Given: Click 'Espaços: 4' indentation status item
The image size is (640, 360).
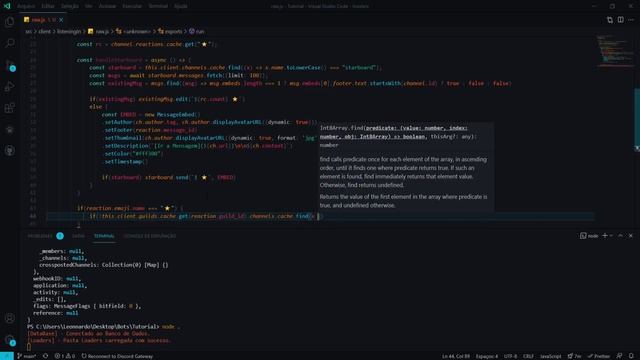Looking at the screenshot, I should click(x=487, y=356).
